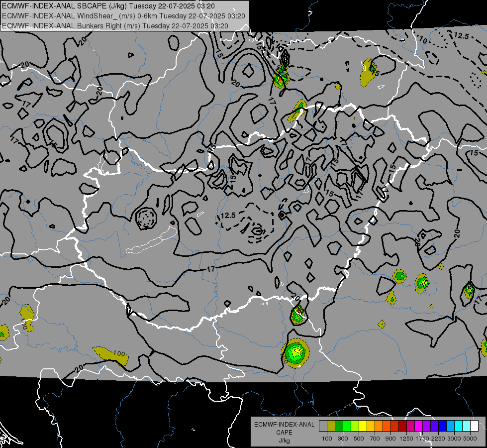487x448 pixels.
Task: Select the white legend swatch
Action: (474, 426)
